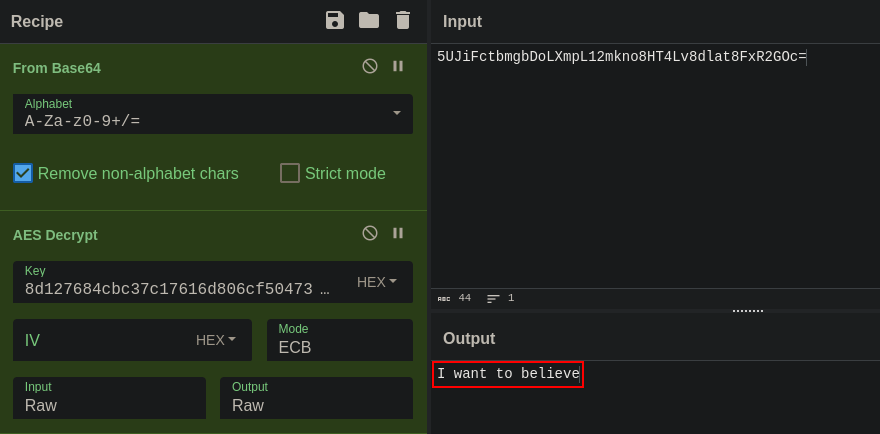Pause at From Base64 breakpoint icon
The height and width of the screenshot is (434, 880).
pyautogui.click(x=398, y=67)
